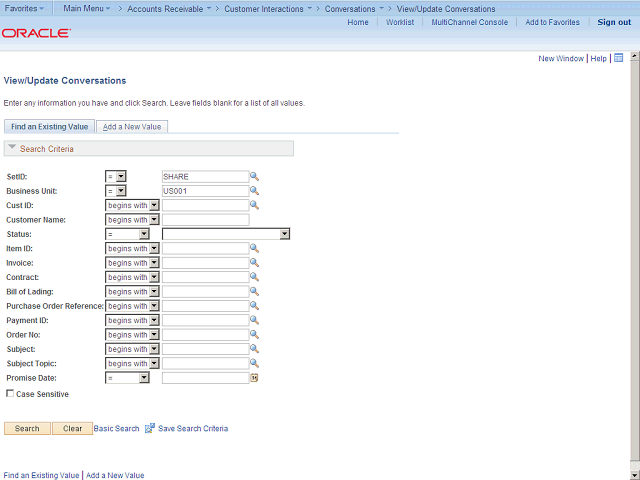Click scrollbar up arrow

coord(635,56)
